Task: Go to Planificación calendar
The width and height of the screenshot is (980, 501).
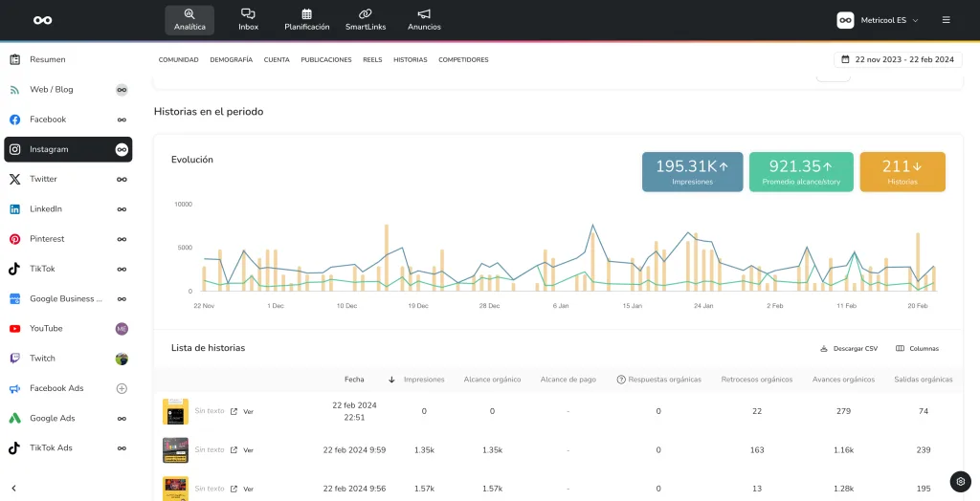Action: (307, 20)
